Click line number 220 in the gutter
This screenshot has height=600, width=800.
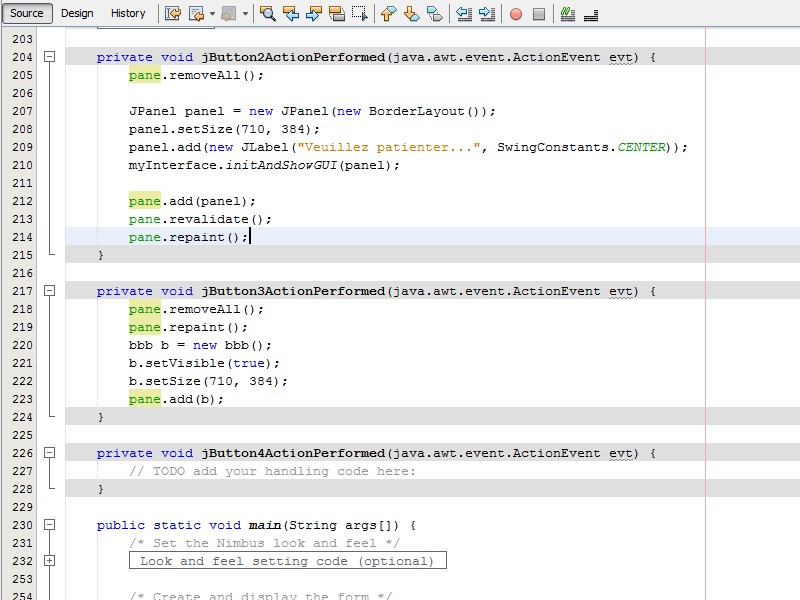click(x=22, y=345)
